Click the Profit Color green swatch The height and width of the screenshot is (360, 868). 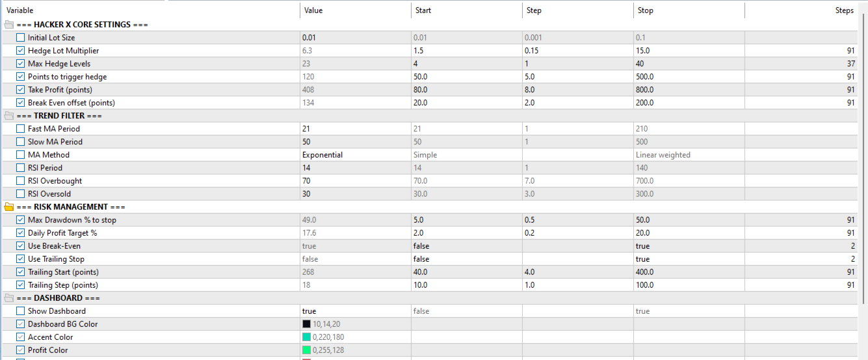(306, 350)
